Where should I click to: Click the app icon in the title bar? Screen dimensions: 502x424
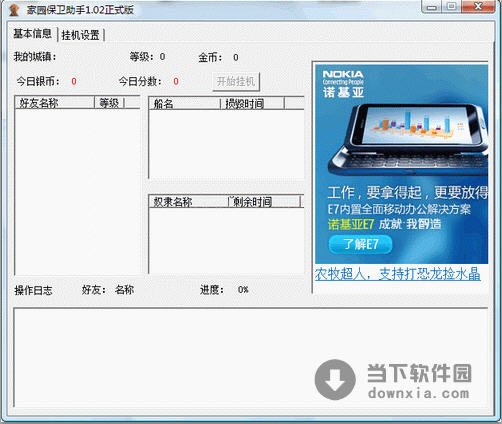(x=14, y=10)
